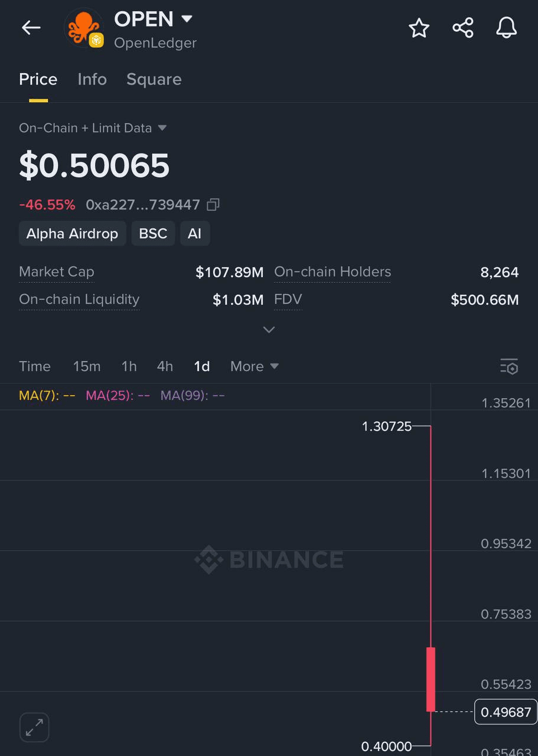Set a price alert with bell icon
The width and height of the screenshot is (538, 756).
pyautogui.click(x=506, y=28)
